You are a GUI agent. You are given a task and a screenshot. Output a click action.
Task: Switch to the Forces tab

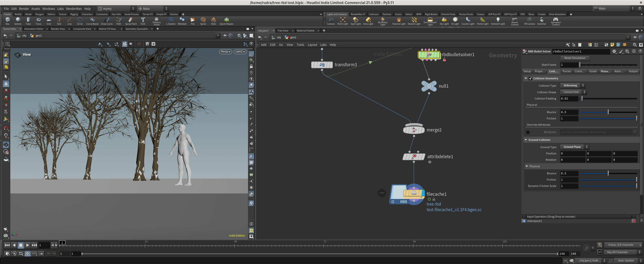[567, 71]
